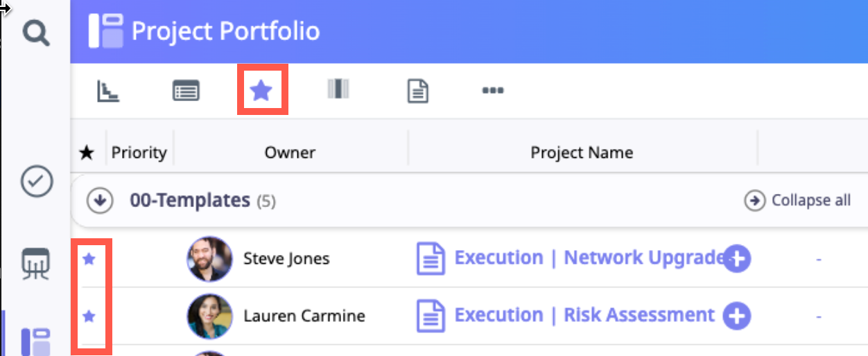
Task: Open the three-dot more options menu
Action: tap(492, 90)
